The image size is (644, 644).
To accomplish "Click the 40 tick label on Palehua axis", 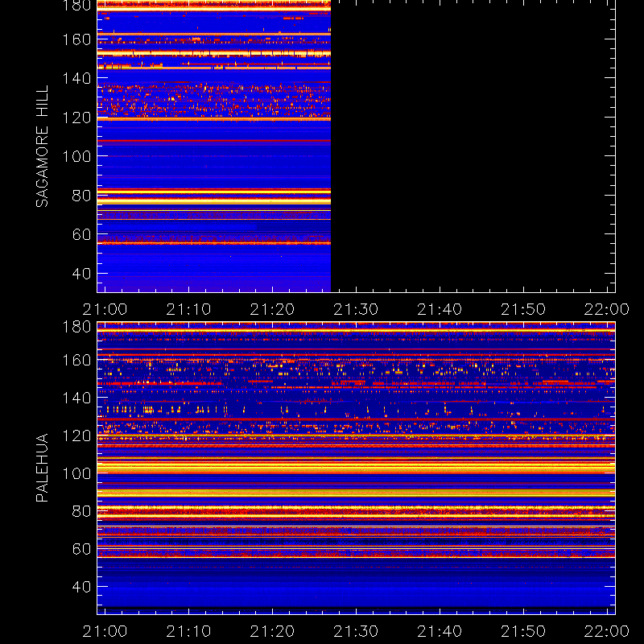I will click(81, 587).
